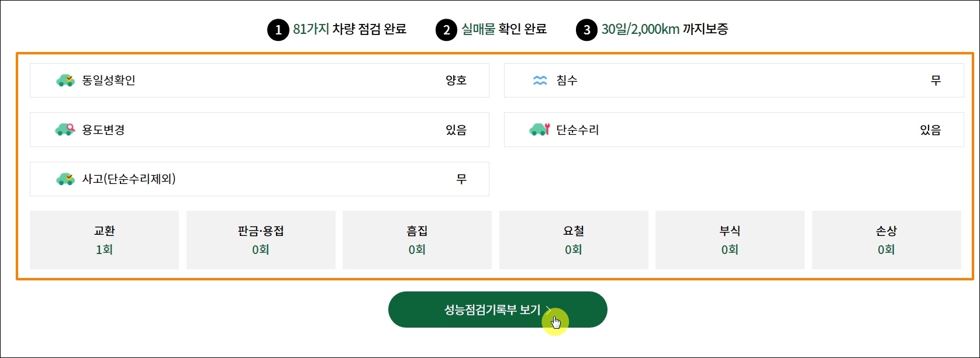Viewport: 980px width, 358px height.
Task: Click the number 1 circle badge
Action: (x=278, y=30)
